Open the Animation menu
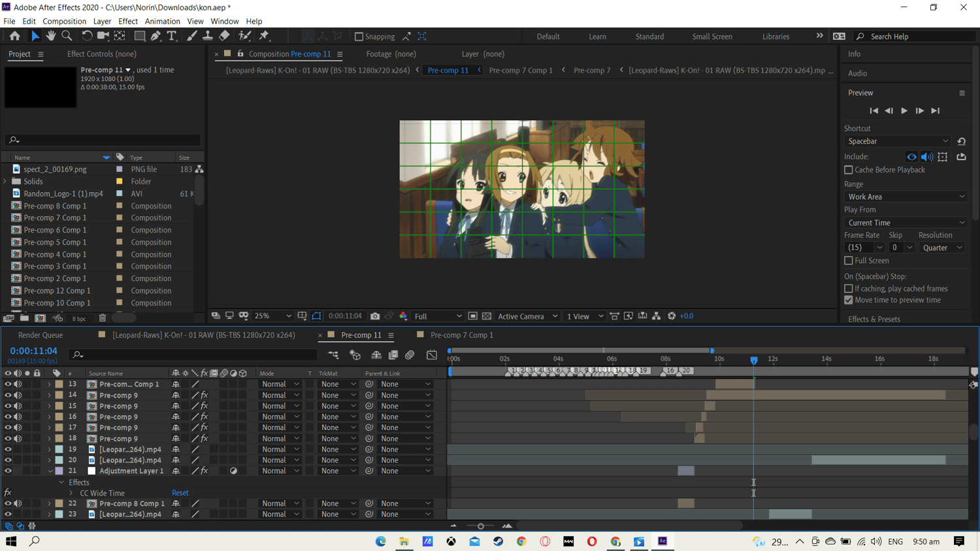Screen dimensions: 980x551 point(162,22)
